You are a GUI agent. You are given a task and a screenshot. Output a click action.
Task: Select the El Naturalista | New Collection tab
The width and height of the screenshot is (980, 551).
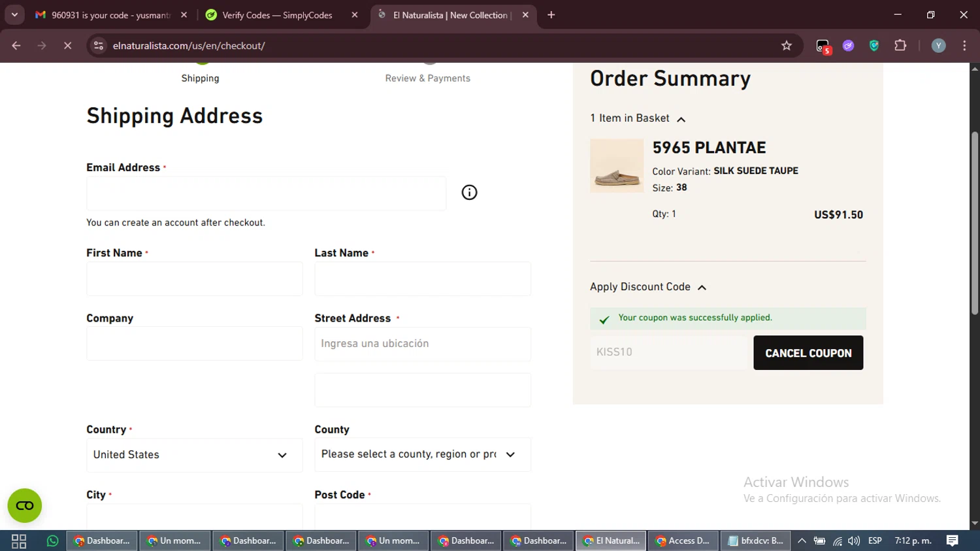pos(453,15)
